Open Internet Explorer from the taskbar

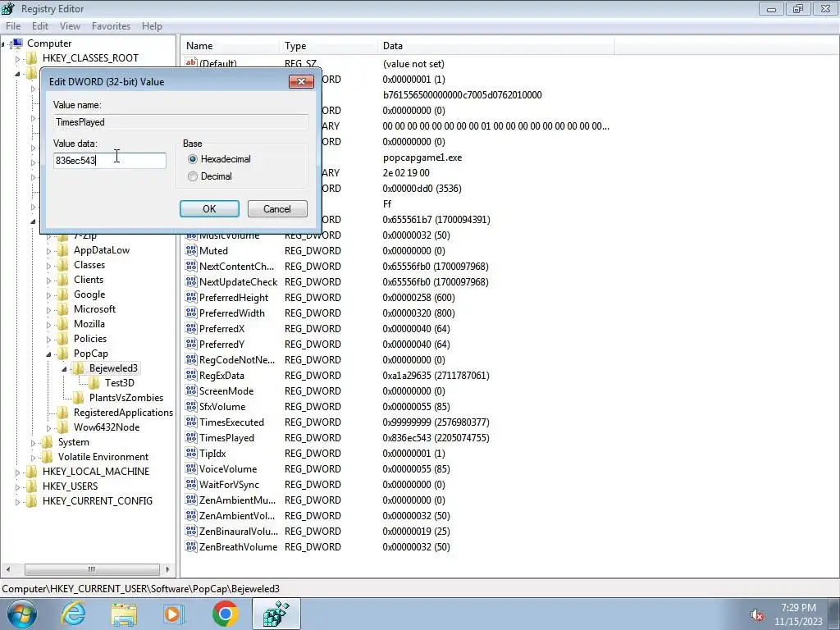click(73, 614)
